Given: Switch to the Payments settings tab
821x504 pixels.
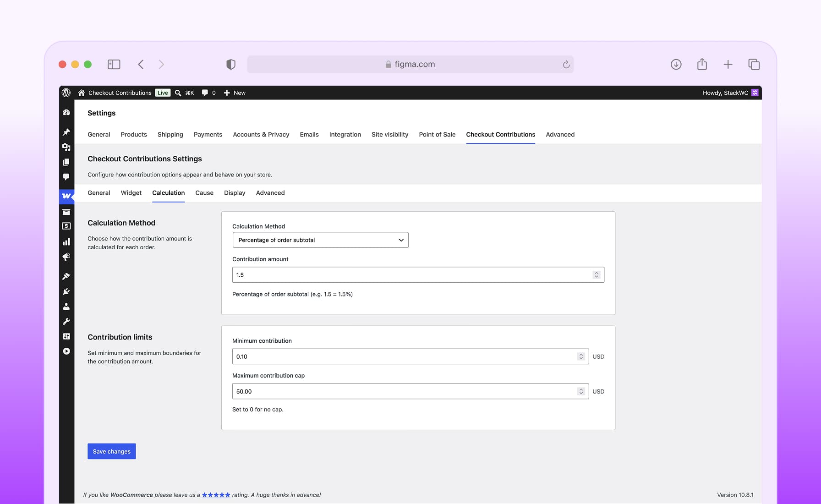Looking at the screenshot, I should pyautogui.click(x=208, y=135).
